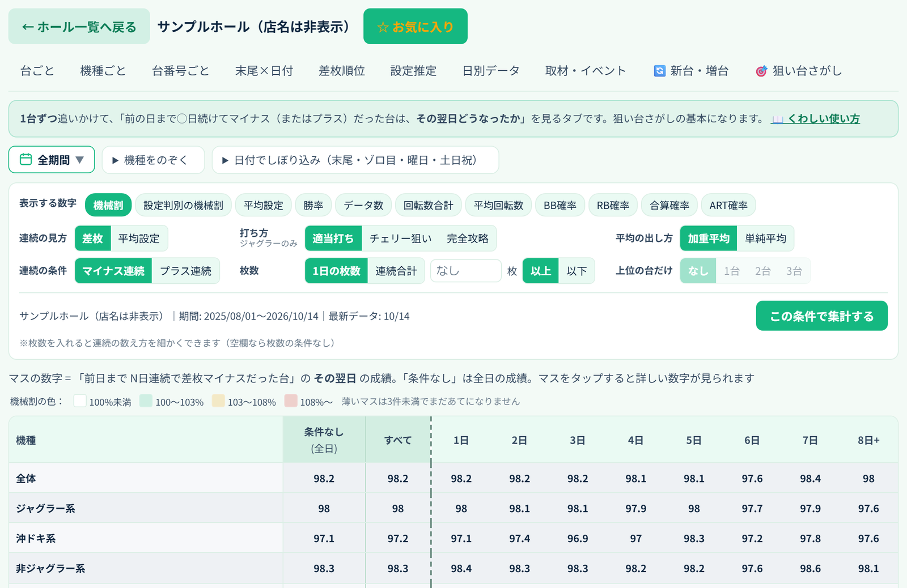Screen dimensions: 907x588
Task: Switch 枚数 mode to 連続合計
Action: point(396,271)
